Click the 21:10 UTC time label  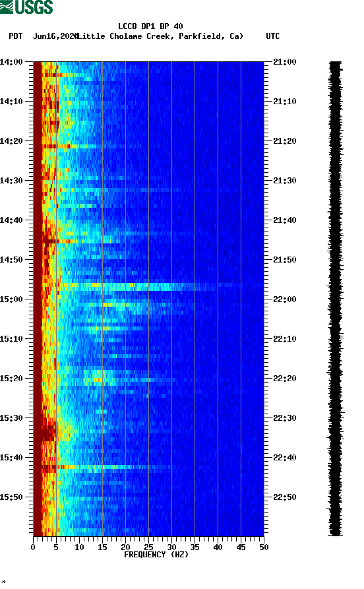pyautogui.click(x=285, y=102)
